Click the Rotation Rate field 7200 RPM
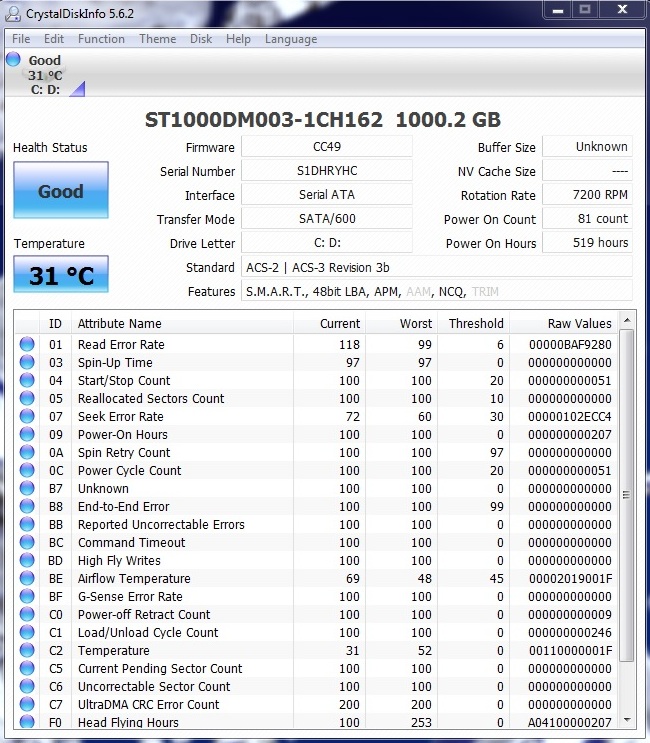 pyautogui.click(x=587, y=195)
